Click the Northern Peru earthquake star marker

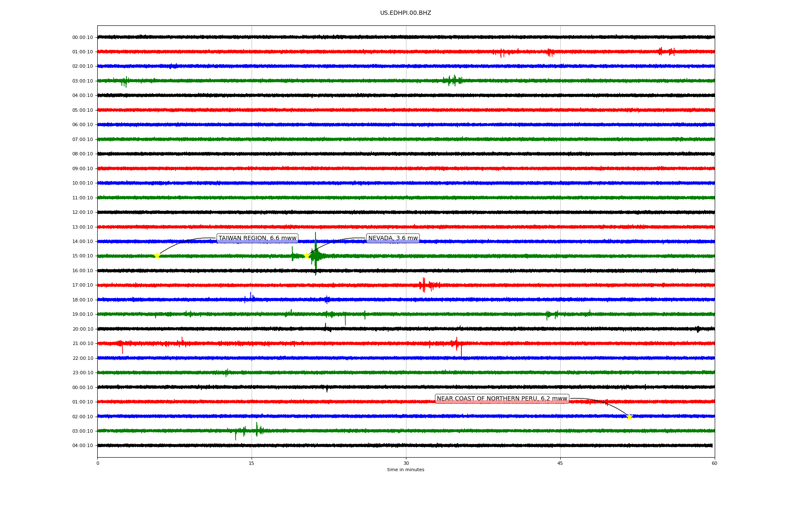point(629,417)
